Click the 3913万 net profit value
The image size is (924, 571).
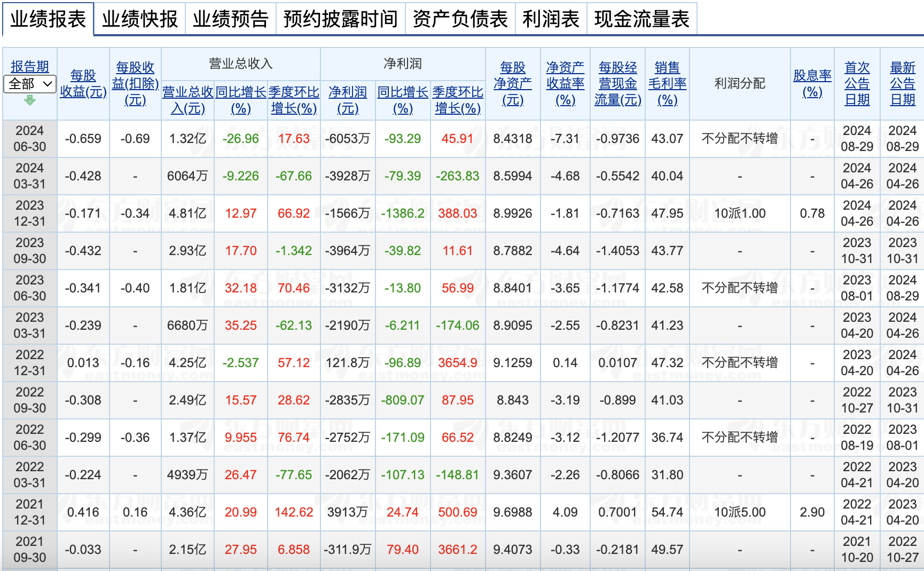(x=348, y=512)
